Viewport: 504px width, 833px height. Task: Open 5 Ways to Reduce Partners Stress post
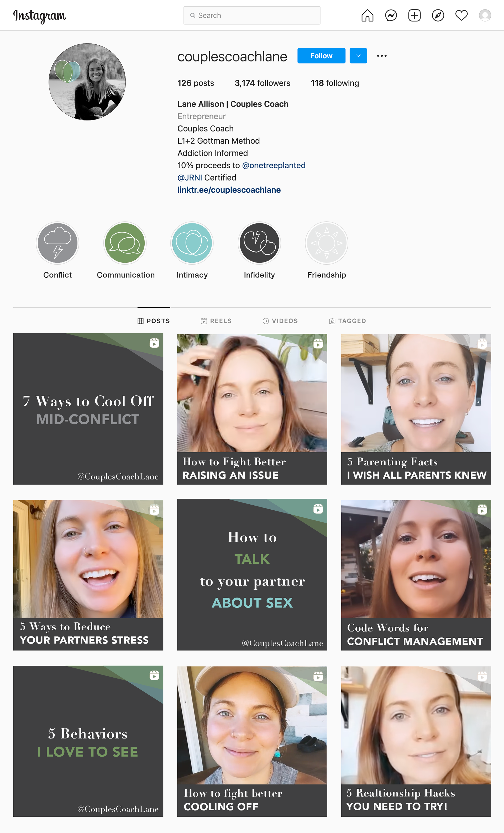point(88,575)
